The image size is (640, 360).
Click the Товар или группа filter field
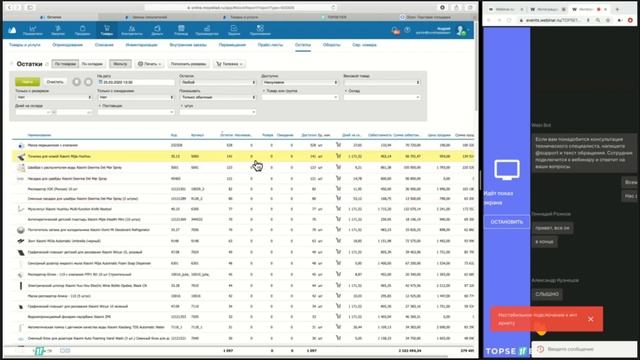tap(300, 97)
